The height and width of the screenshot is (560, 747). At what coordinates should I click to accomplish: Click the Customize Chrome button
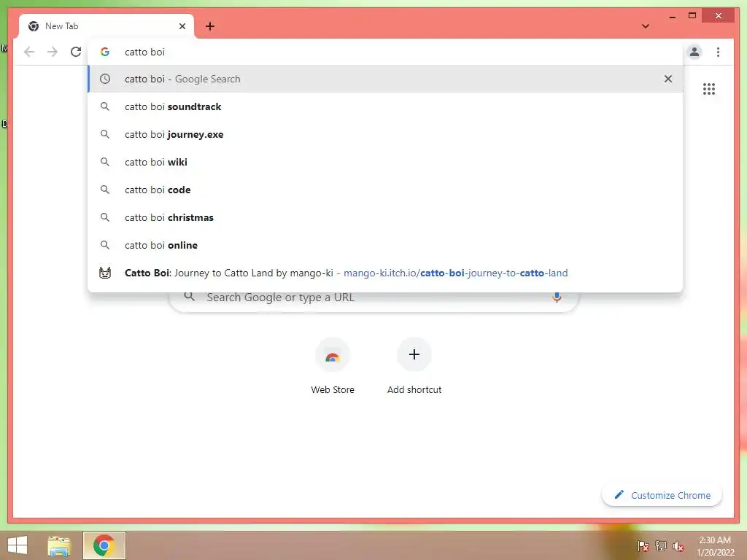click(x=662, y=495)
